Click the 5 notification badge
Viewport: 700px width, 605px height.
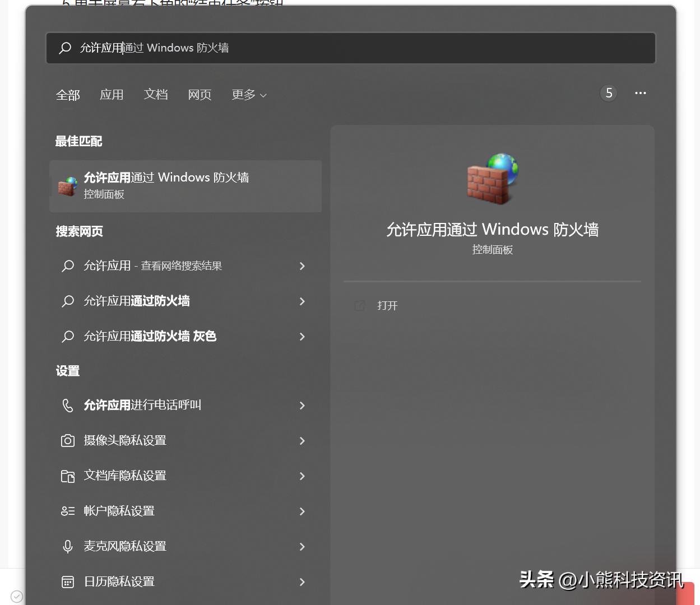point(608,93)
